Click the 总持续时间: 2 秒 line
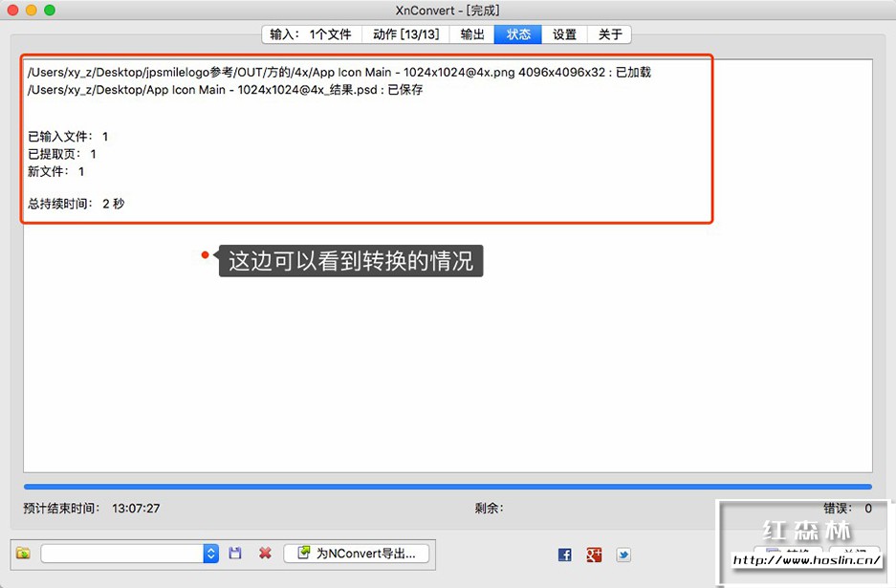 [76, 204]
